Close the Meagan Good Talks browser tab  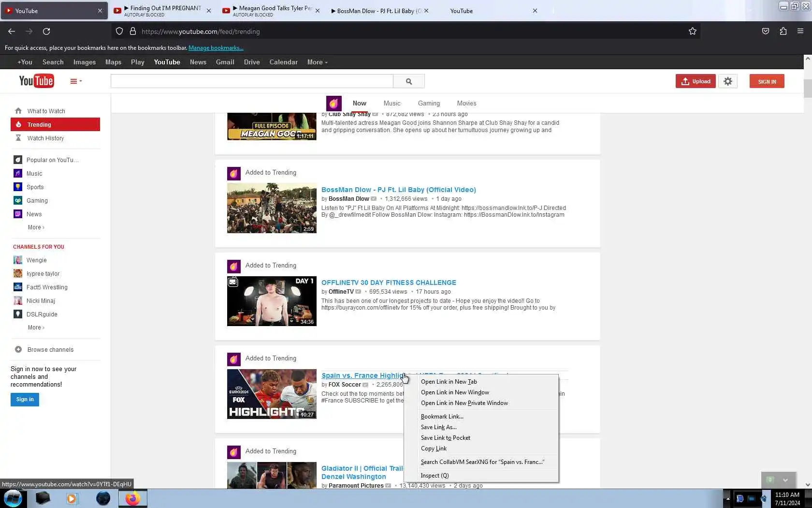(x=318, y=11)
